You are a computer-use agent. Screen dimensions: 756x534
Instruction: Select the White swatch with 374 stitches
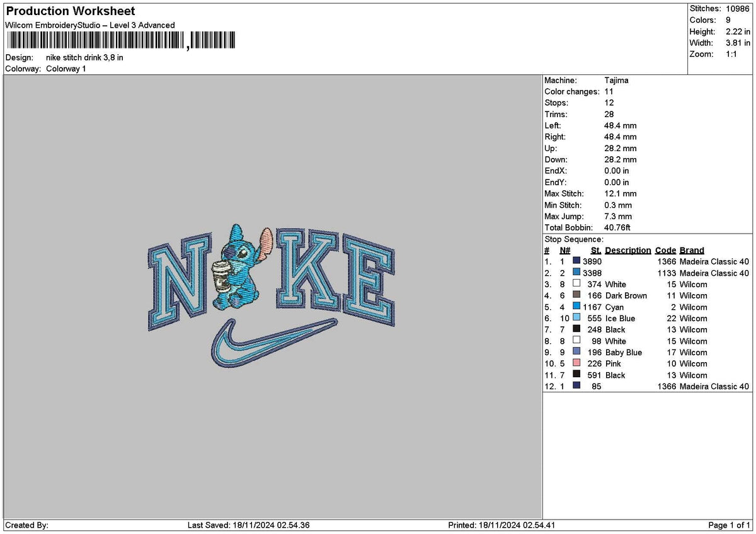tap(576, 284)
